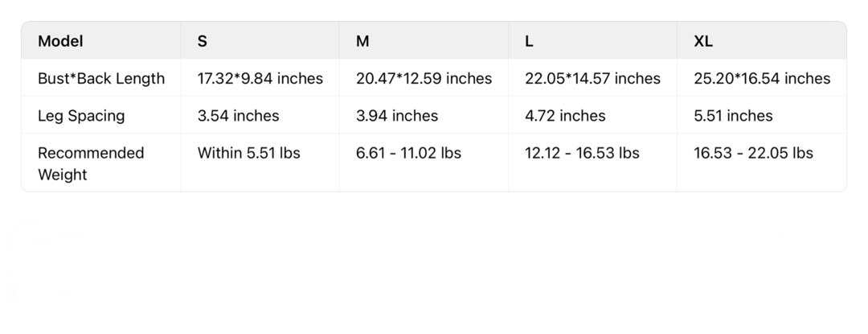This screenshot has width=868, height=334.
Task: Select the 12.12 - 16.53 lbs cell
Action: [x=582, y=153]
